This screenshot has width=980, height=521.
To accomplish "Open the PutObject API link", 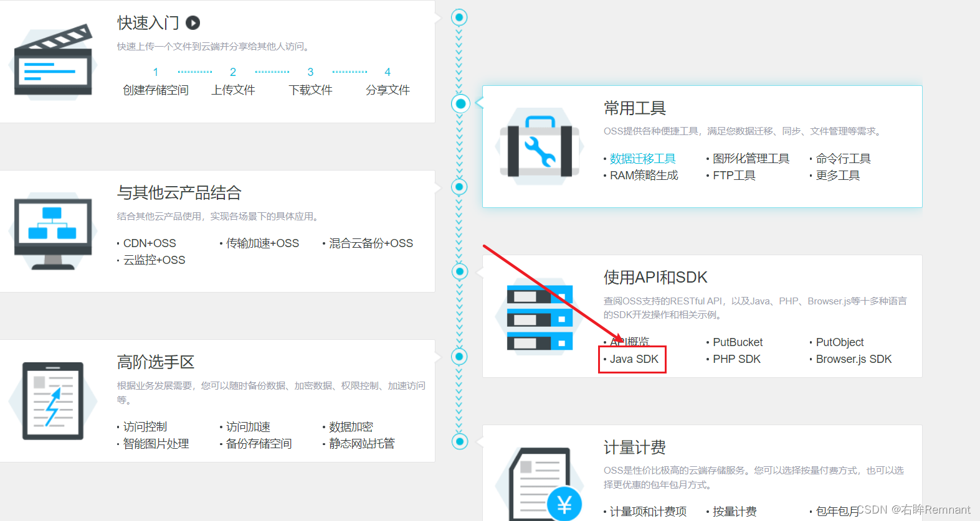I will point(840,342).
